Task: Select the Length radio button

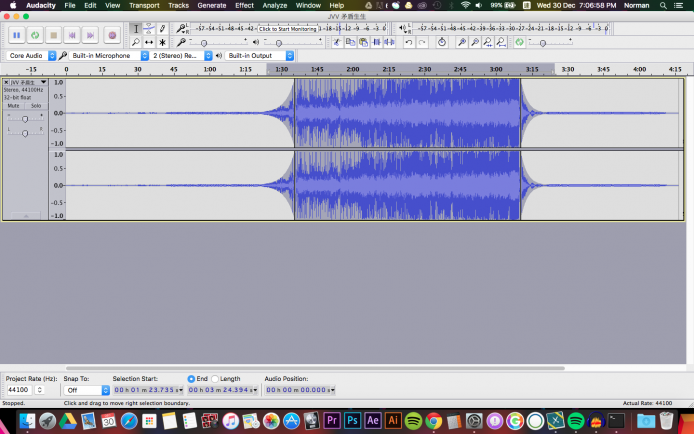Action: point(215,379)
